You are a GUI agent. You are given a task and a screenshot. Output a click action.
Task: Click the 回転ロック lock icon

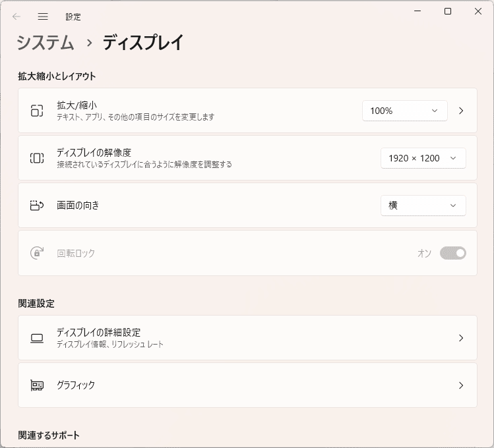(x=37, y=253)
